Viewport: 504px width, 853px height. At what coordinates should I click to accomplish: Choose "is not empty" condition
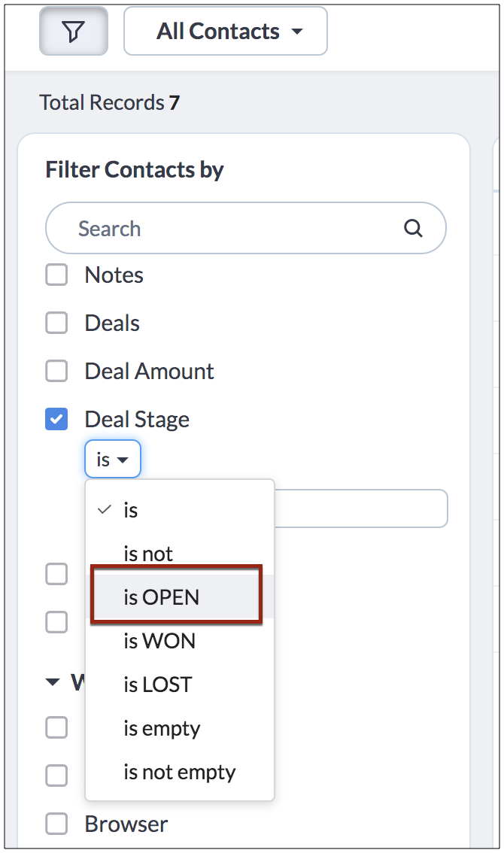179,773
